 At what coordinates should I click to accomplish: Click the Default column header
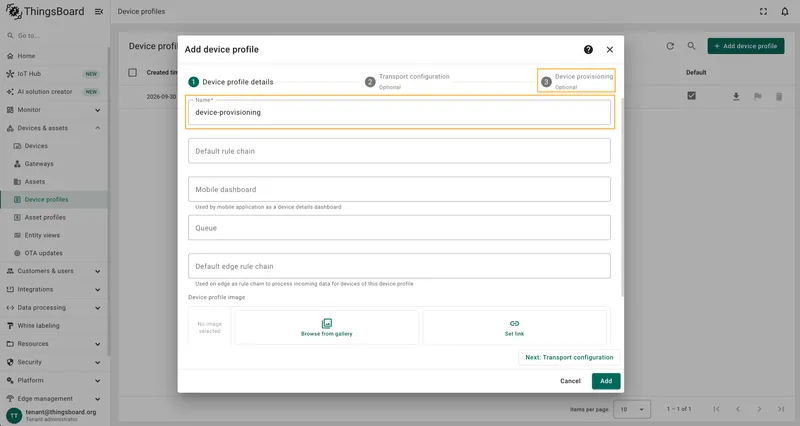696,72
